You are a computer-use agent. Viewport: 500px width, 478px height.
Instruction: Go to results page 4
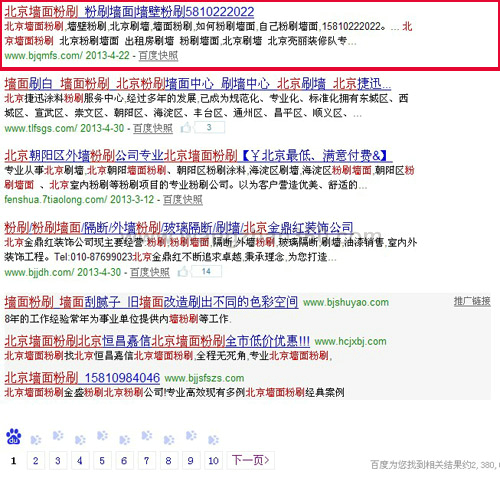[x=80, y=461]
